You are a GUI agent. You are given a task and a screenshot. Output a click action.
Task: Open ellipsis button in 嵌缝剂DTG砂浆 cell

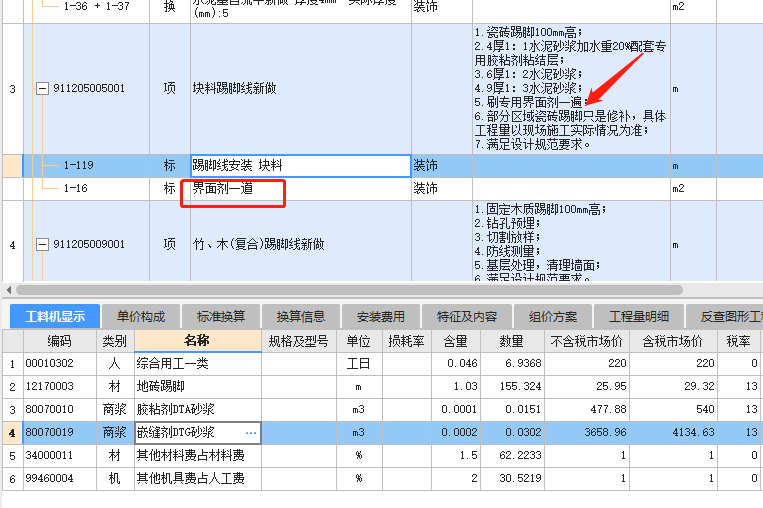click(251, 433)
